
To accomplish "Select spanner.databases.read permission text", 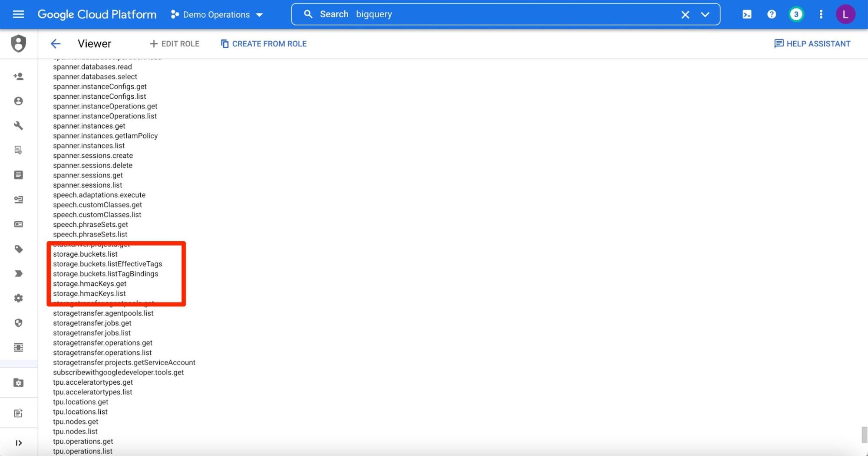I will click(x=92, y=67).
